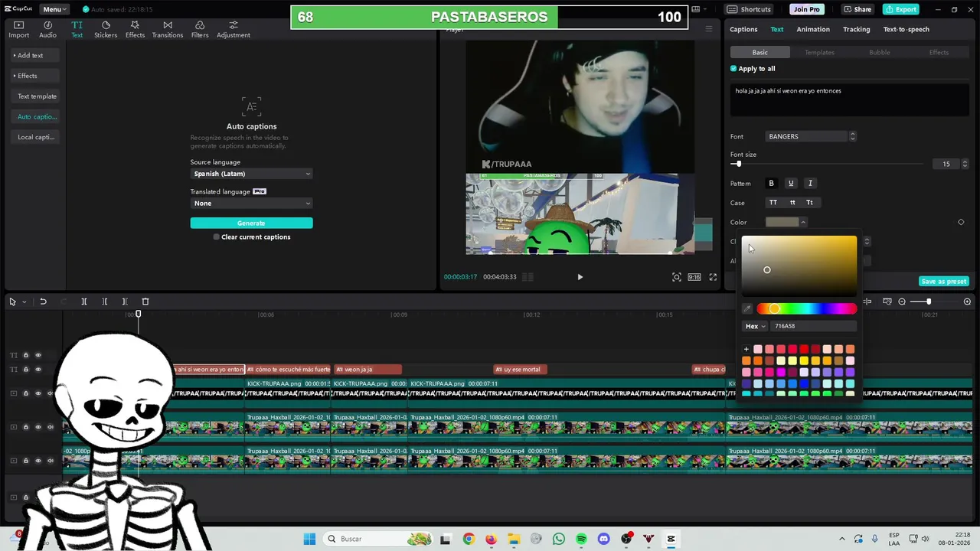
Task: Click the Generate captions button
Action: pos(252,223)
